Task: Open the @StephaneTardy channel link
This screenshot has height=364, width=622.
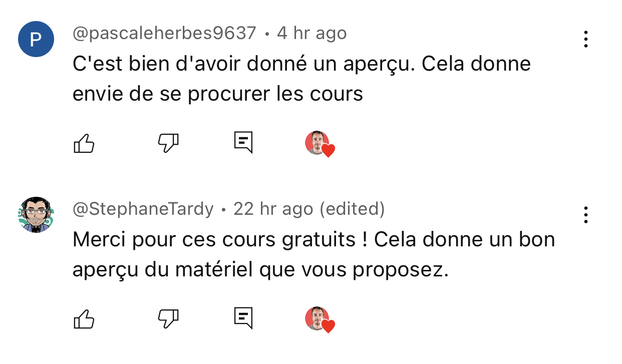Action: point(143,209)
